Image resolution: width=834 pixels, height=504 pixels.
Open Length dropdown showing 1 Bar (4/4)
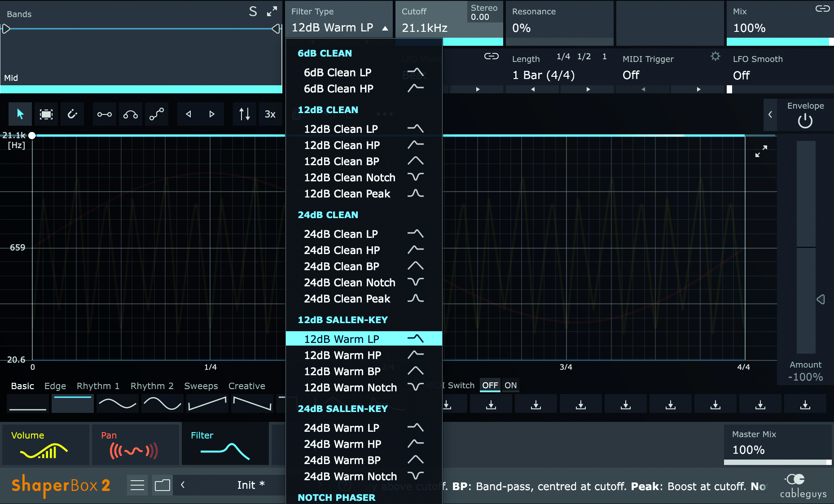tap(544, 75)
